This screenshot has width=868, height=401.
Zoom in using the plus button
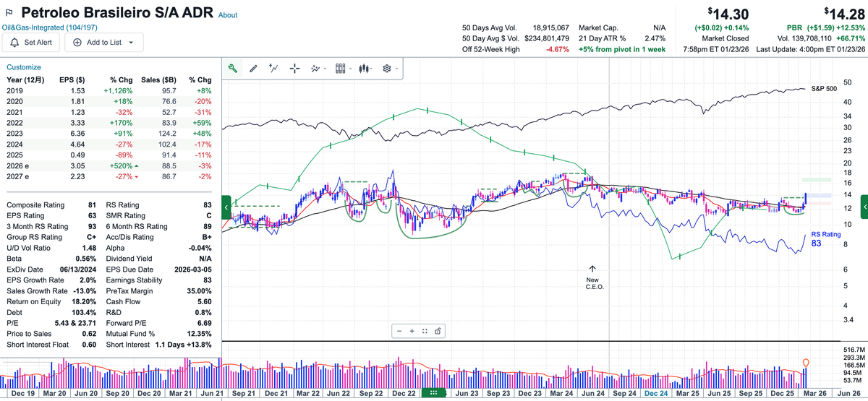tap(412, 331)
